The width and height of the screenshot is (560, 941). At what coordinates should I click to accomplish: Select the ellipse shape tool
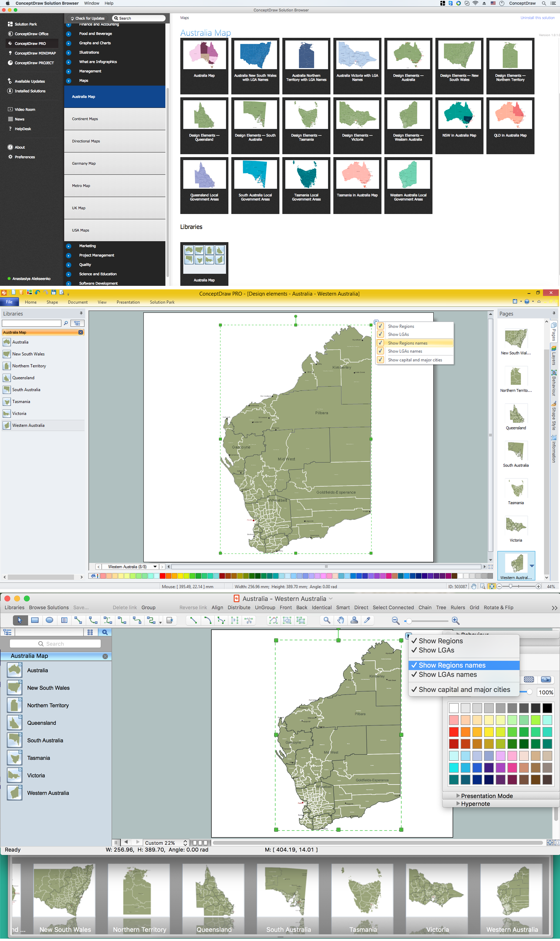50,620
